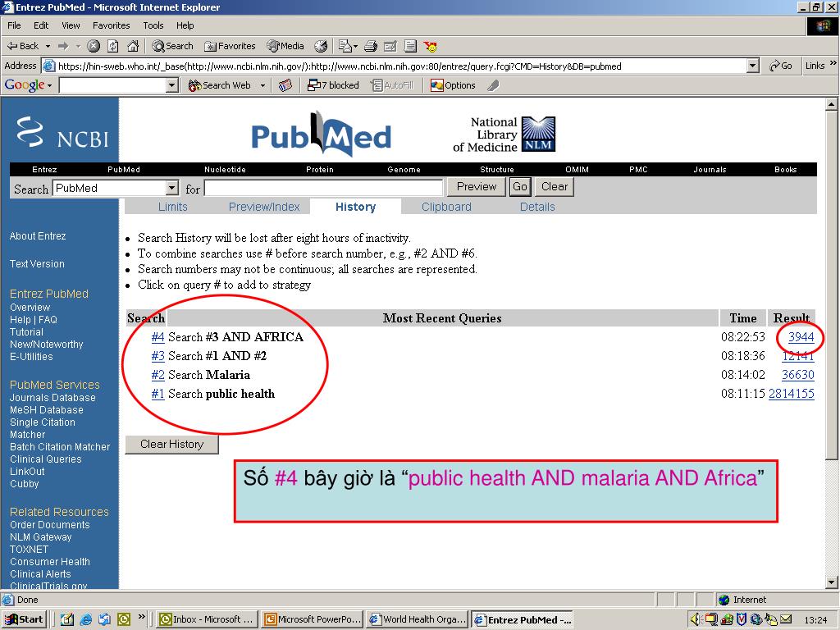Click the Clear button

(554, 187)
